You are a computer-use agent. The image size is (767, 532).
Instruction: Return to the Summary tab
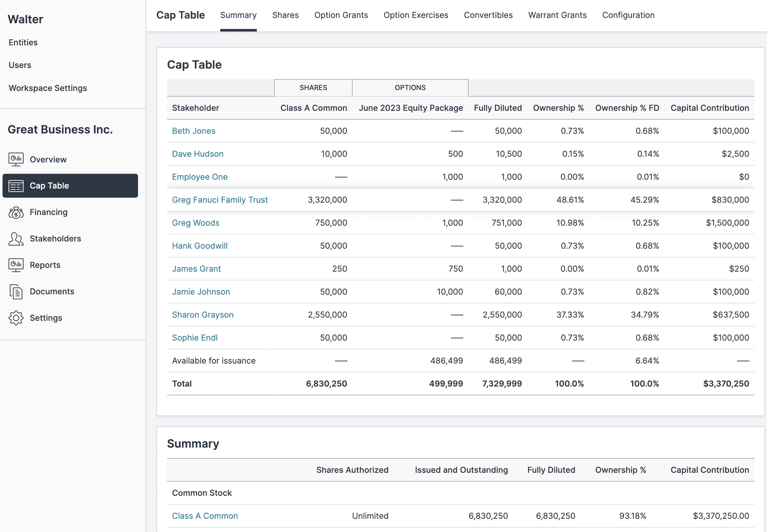238,15
